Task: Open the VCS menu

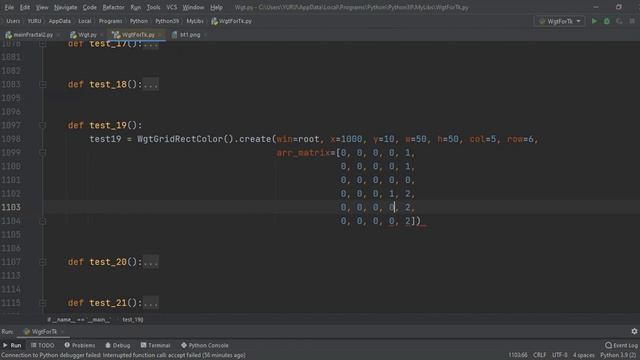Action: point(171,7)
